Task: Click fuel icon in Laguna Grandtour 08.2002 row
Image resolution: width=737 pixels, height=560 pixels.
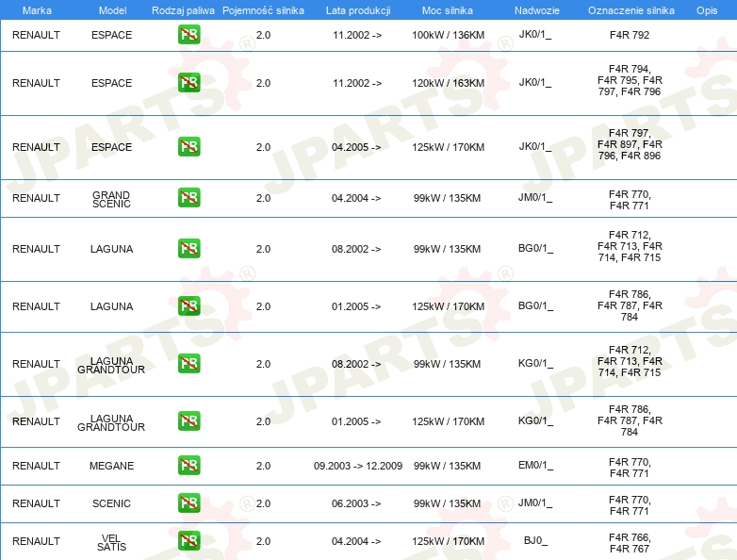Action: coord(188,364)
